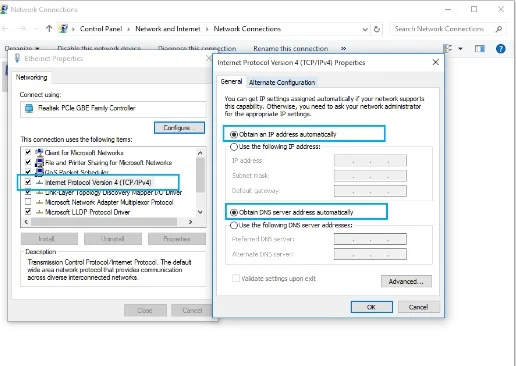This screenshot has height=366, width=516.
Task: Open Advanced settings
Action: [406, 281]
